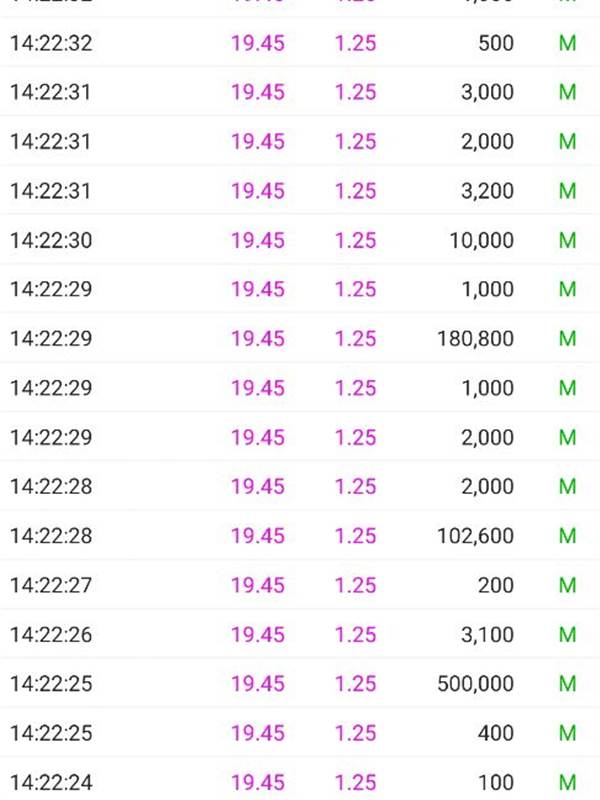Image resolution: width=600 pixels, height=800 pixels.
Task: Tap the 3,200 volume value
Action: point(487,191)
